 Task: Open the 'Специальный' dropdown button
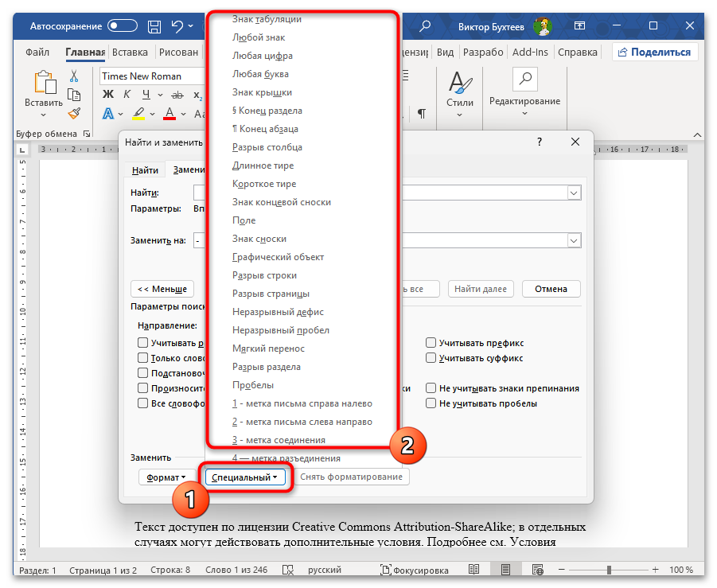coord(244,477)
